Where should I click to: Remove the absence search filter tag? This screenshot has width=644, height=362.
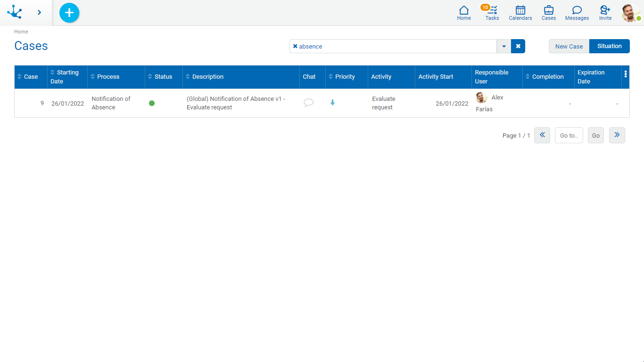(x=295, y=46)
